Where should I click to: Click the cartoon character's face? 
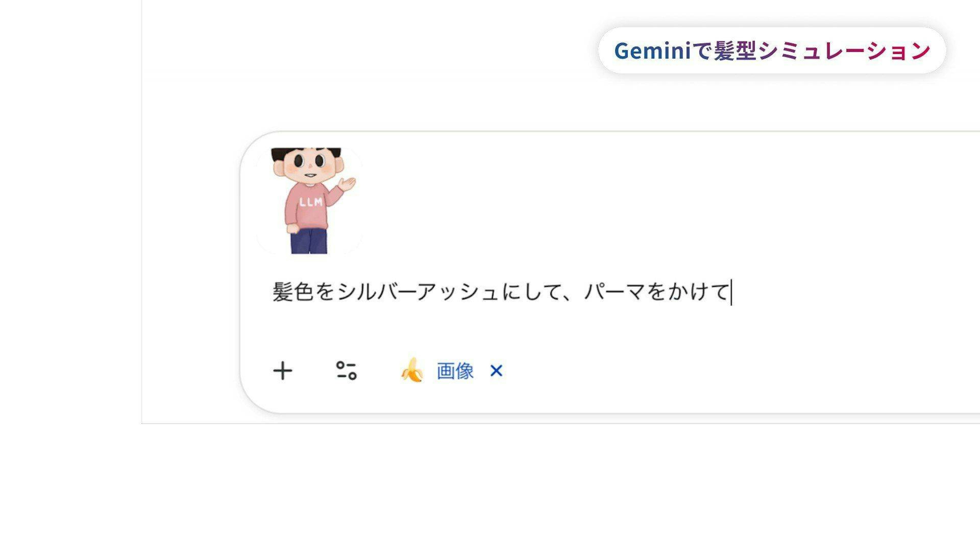click(309, 164)
